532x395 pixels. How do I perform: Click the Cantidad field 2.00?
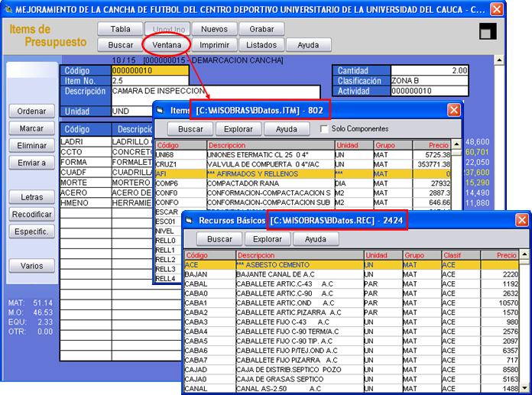430,70
